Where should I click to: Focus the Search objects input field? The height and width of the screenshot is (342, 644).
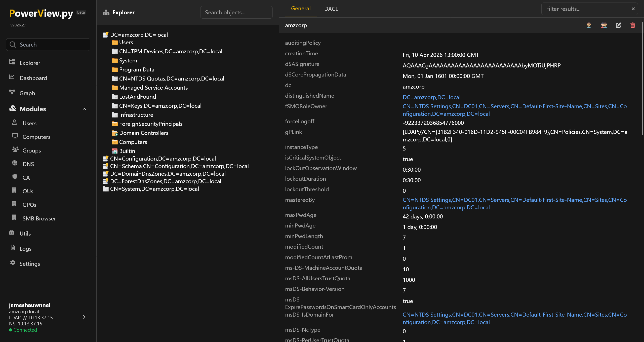(236, 12)
